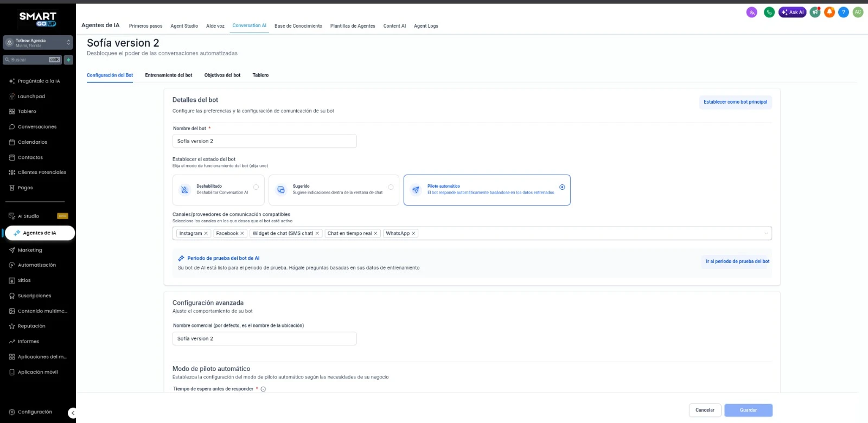
Task: Remove the Instagram channel tag
Action: pyautogui.click(x=206, y=233)
